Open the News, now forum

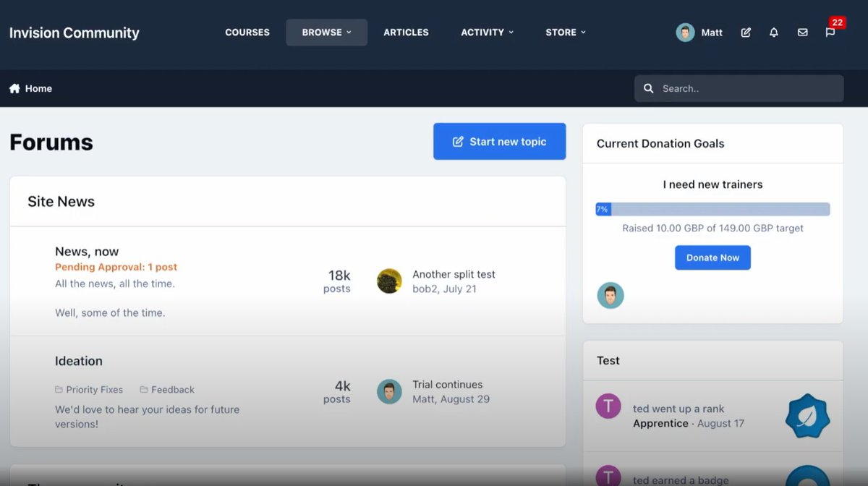pos(87,252)
